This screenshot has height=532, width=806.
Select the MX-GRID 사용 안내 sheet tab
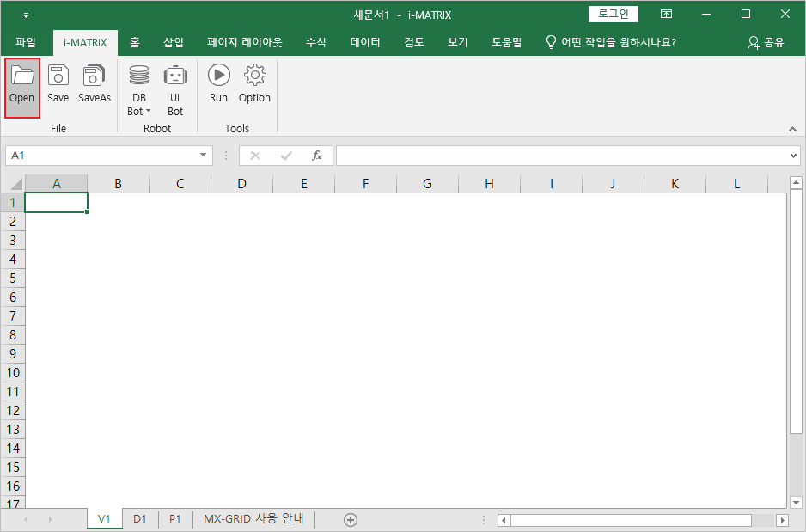point(253,518)
